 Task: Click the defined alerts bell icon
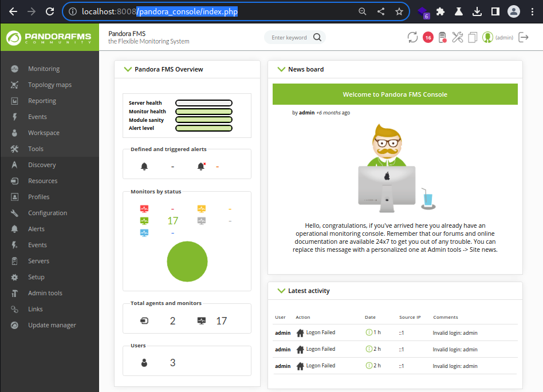point(144,167)
